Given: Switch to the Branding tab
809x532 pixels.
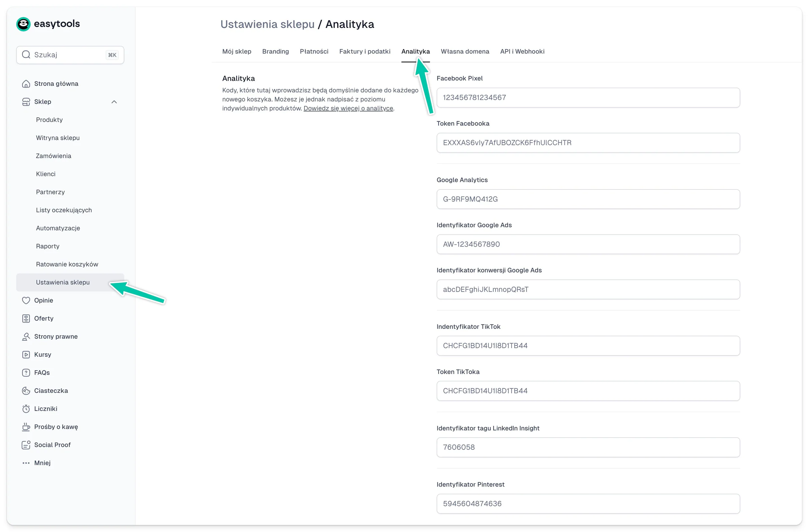Looking at the screenshot, I should (275, 51).
